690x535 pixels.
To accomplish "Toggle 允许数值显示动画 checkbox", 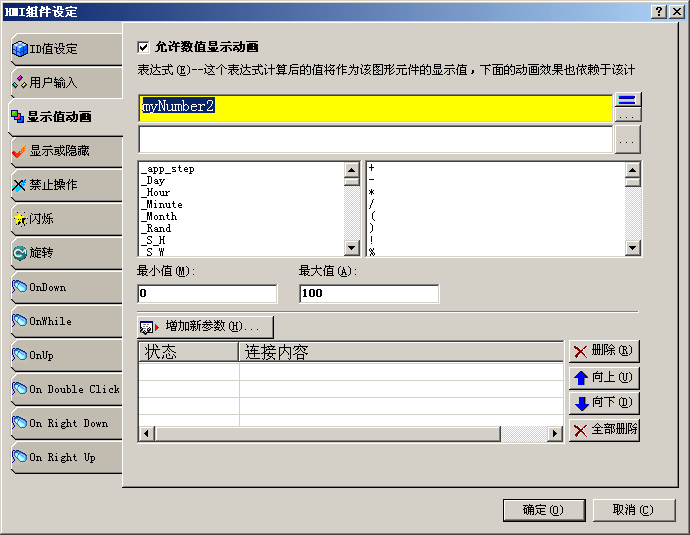I will tap(143, 47).
